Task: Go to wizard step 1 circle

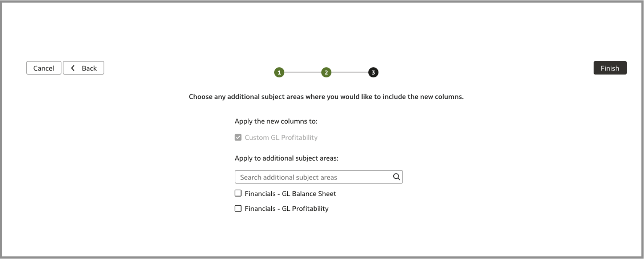Action: 279,73
